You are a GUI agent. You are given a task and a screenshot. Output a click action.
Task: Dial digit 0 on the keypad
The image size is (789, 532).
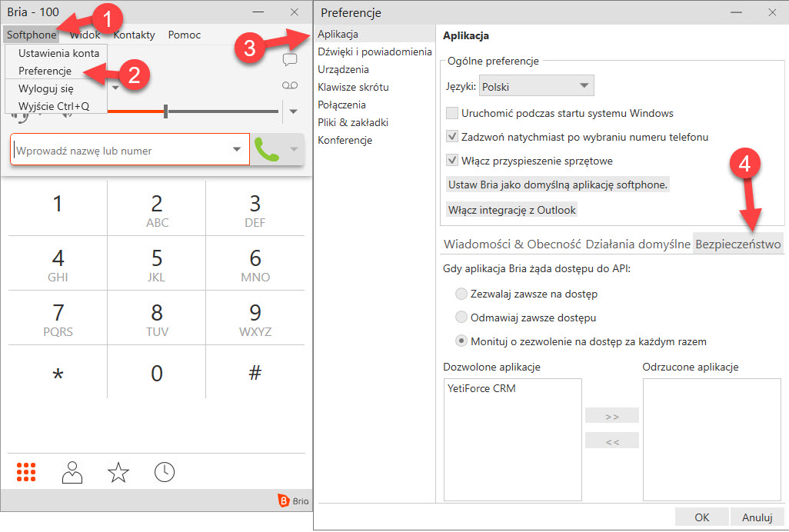pyautogui.click(x=156, y=373)
